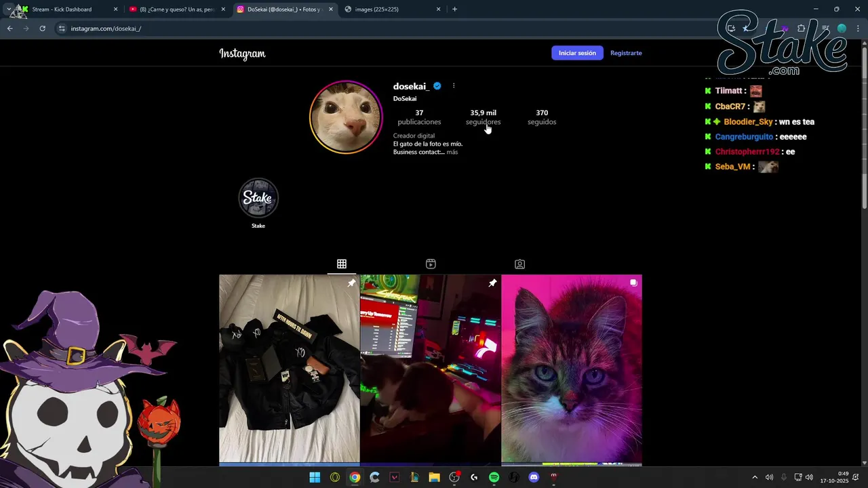Click the Regístrarte link
868x488 pixels.
pos(626,53)
